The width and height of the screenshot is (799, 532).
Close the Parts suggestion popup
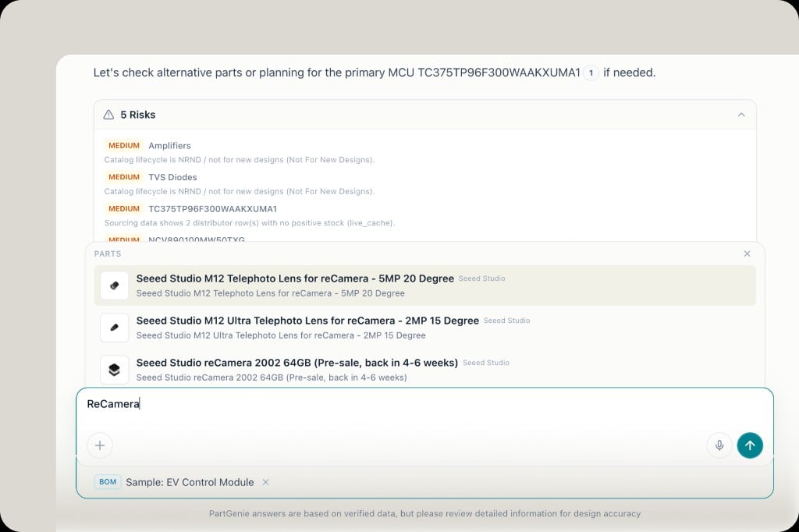coord(747,254)
